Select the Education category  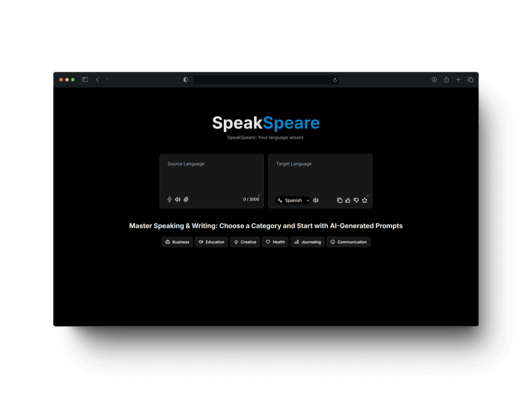click(211, 242)
